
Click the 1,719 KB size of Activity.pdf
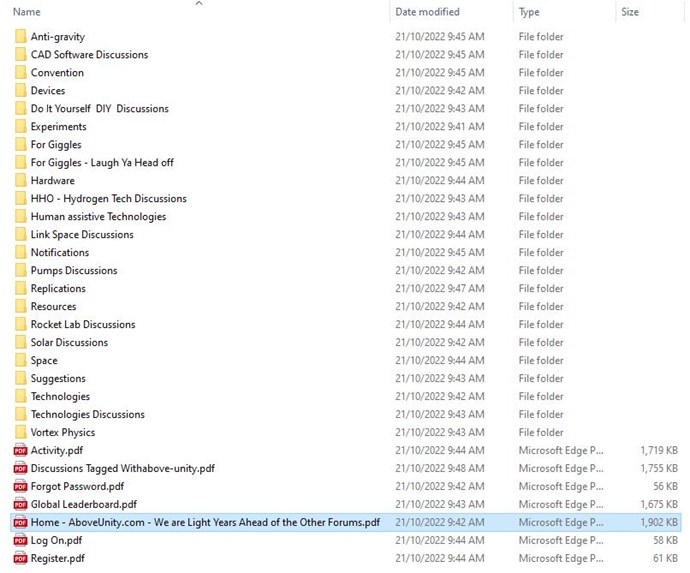click(659, 450)
